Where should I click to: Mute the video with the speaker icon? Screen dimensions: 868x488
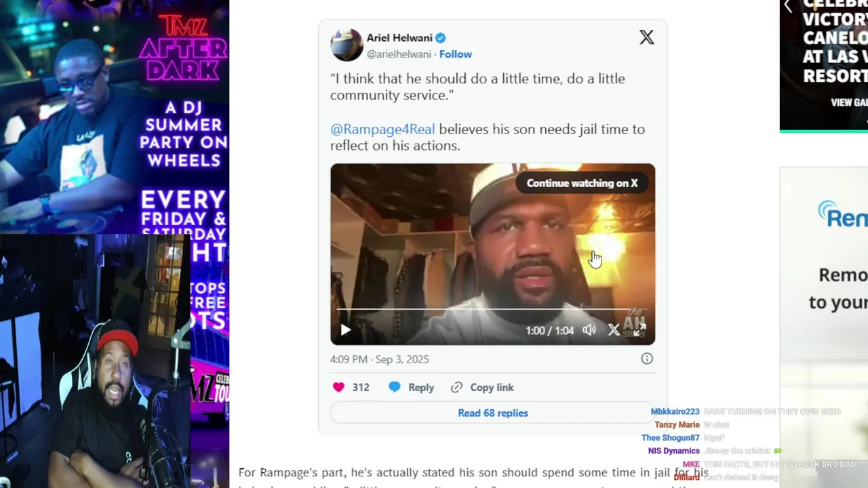(x=589, y=330)
